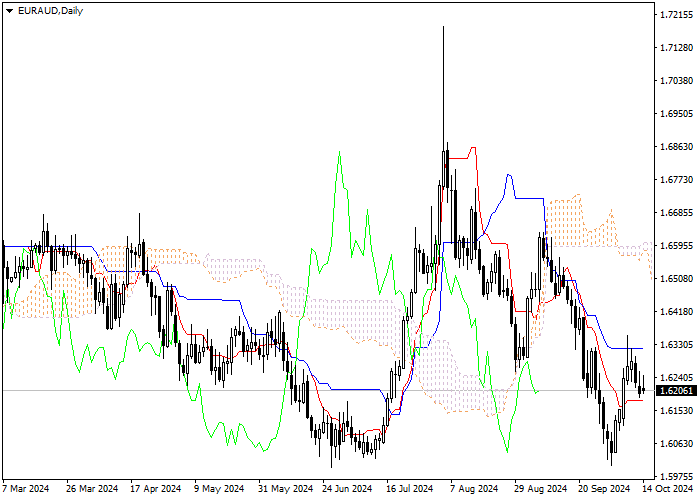700x500 pixels.
Task: Click the 7 Mar 2024 date label
Action: 25,489
